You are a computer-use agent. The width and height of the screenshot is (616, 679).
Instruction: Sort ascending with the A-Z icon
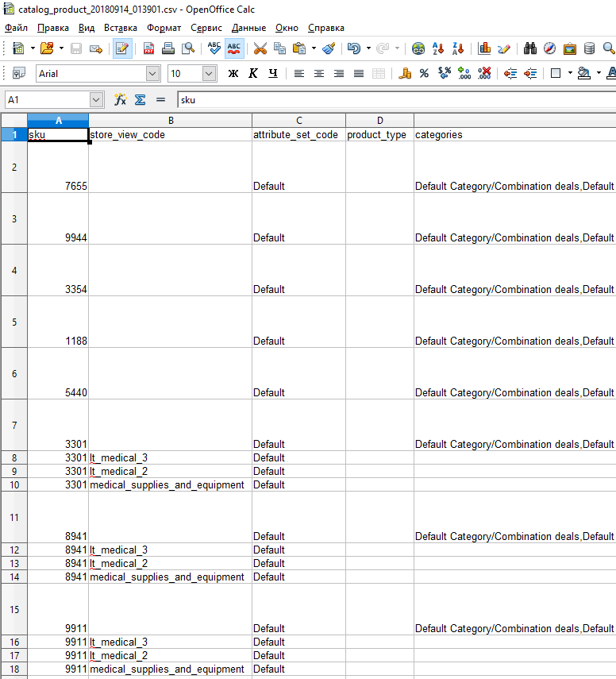click(438, 48)
